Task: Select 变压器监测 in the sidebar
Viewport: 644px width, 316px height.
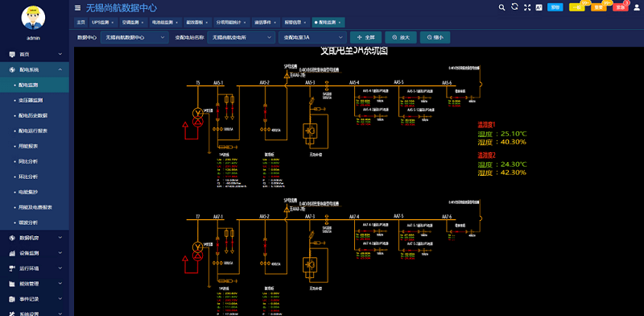Action: [x=31, y=100]
